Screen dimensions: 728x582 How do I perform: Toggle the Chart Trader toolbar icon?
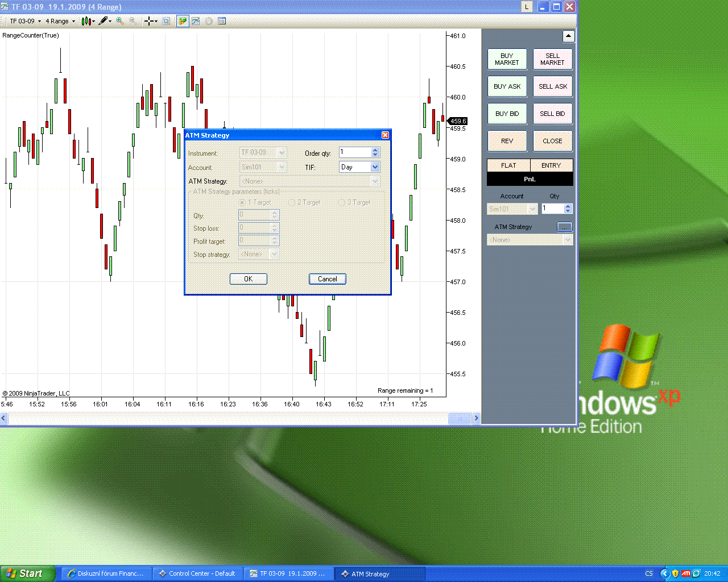(x=183, y=21)
